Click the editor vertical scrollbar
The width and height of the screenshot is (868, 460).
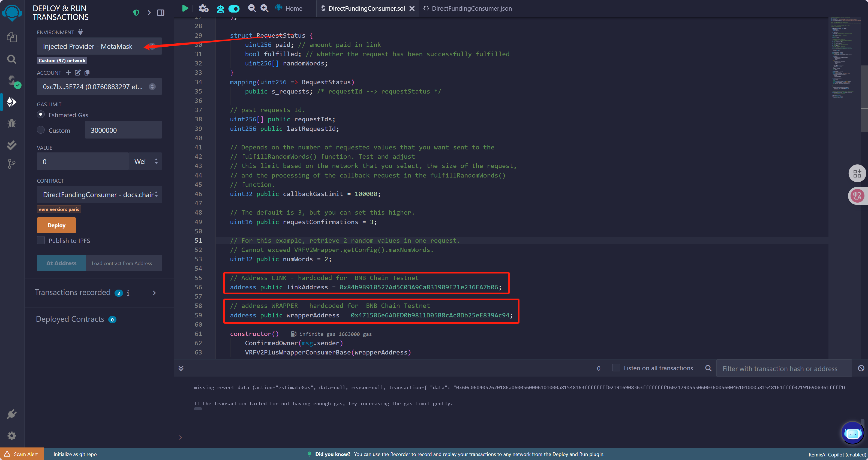[864, 98]
